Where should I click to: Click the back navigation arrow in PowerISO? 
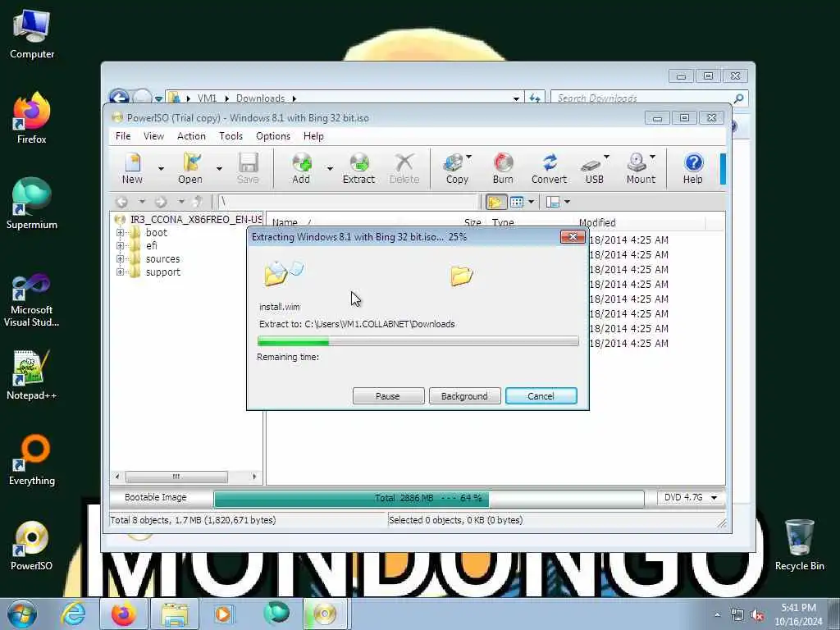pos(121,202)
